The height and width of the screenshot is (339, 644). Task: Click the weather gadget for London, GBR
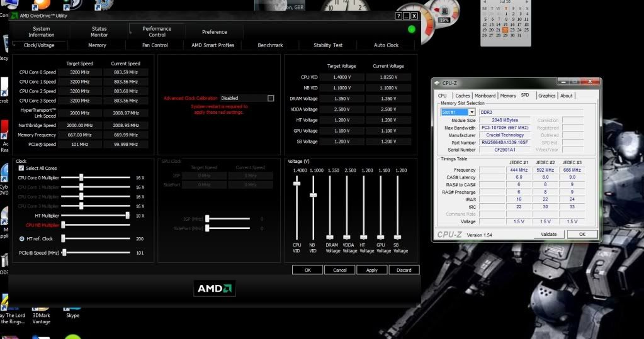(x=280, y=5)
